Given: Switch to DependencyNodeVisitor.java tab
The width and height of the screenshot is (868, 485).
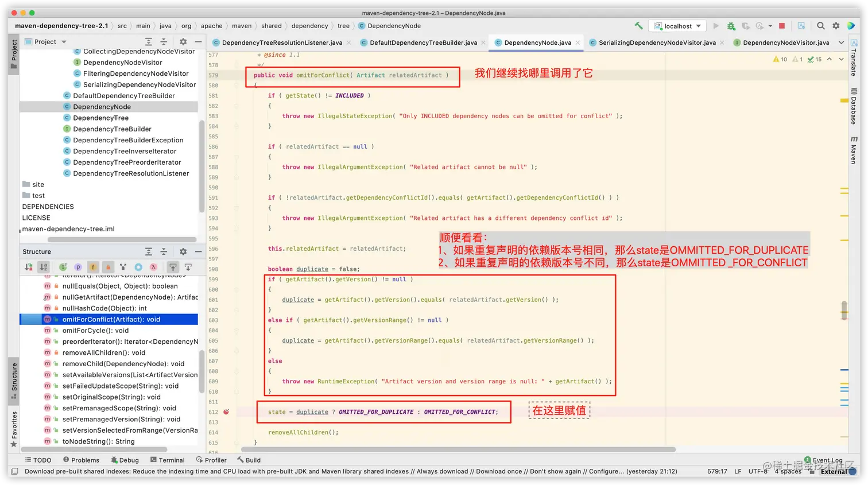Looking at the screenshot, I should (781, 42).
